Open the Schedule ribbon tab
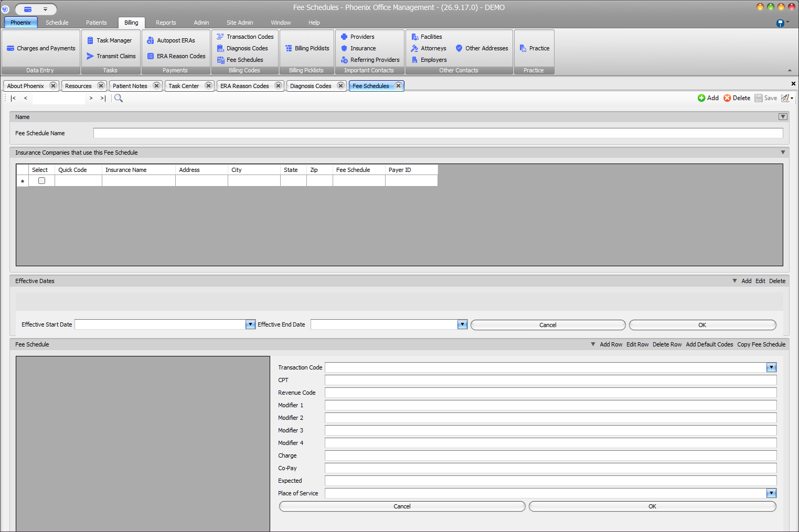This screenshot has width=799, height=532. pos(57,23)
